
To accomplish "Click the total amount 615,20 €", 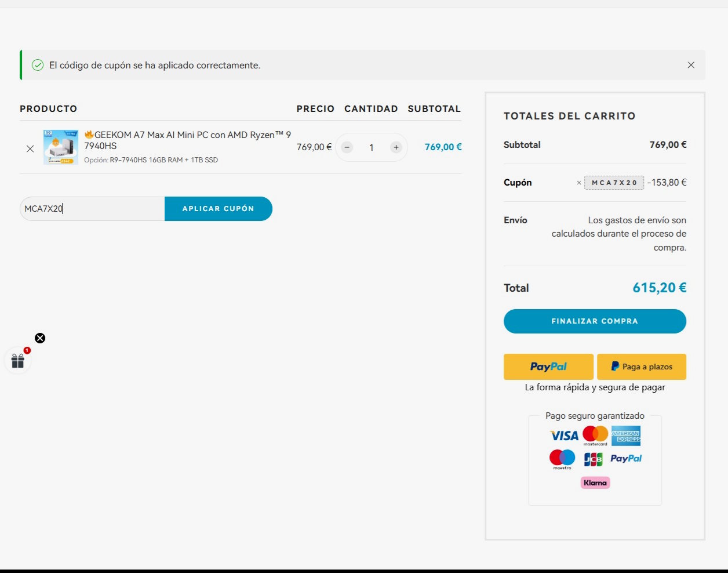I will tap(659, 288).
